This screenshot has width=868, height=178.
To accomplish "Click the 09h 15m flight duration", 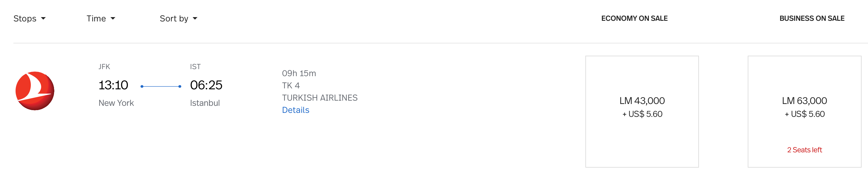I will tap(299, 73).
